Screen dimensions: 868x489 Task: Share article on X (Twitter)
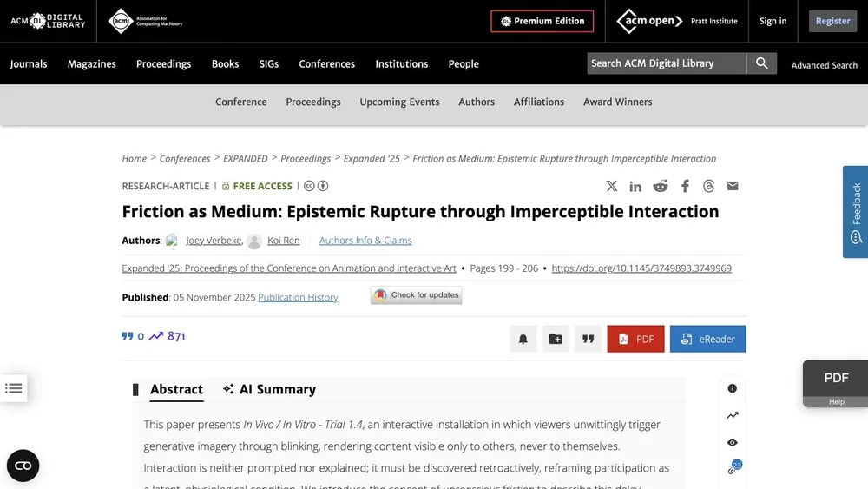pyautogui.click(x=611, y=186)
